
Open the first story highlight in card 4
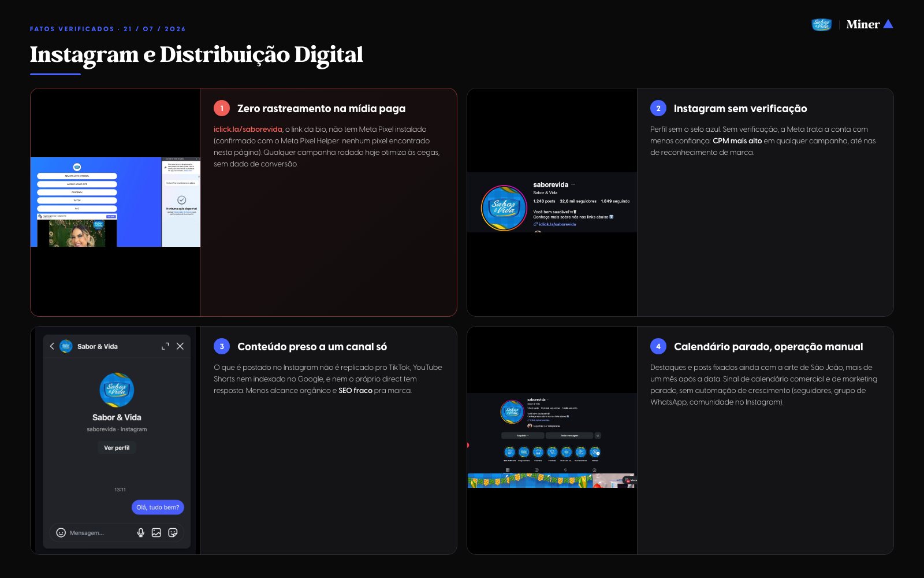click(x=509, y=452)
